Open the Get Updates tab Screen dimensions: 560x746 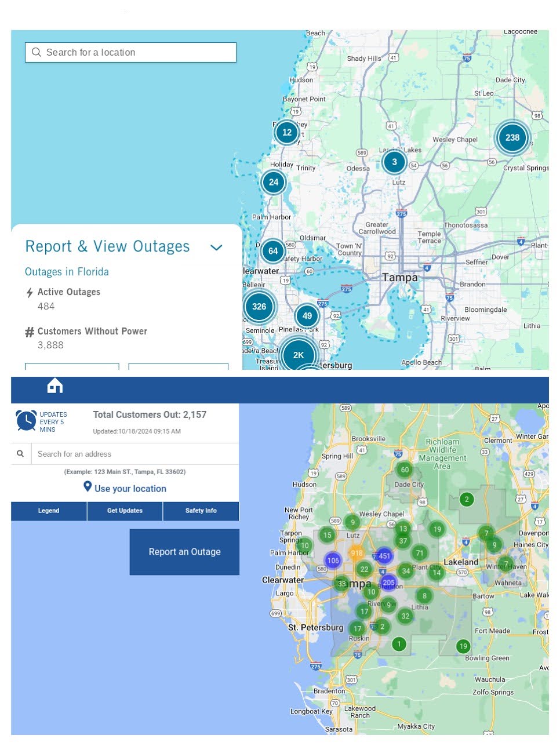click(x=125, y=511)
